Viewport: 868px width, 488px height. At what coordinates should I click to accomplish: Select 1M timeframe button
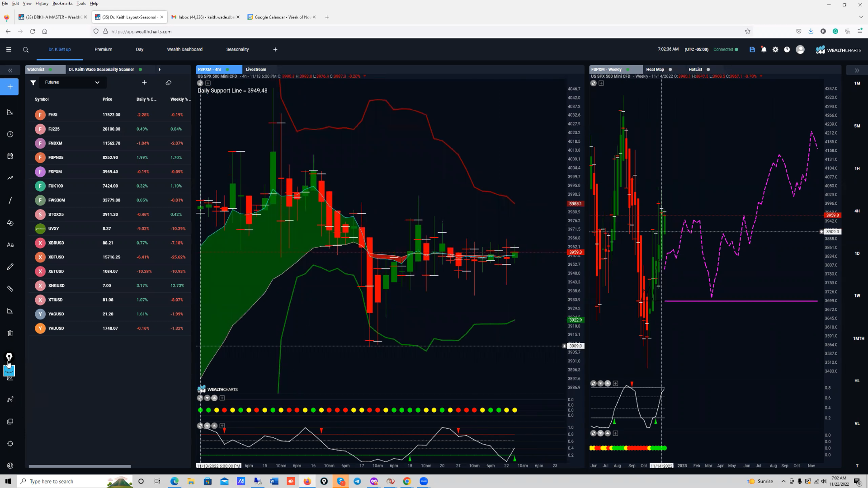[x=857, y=84]
